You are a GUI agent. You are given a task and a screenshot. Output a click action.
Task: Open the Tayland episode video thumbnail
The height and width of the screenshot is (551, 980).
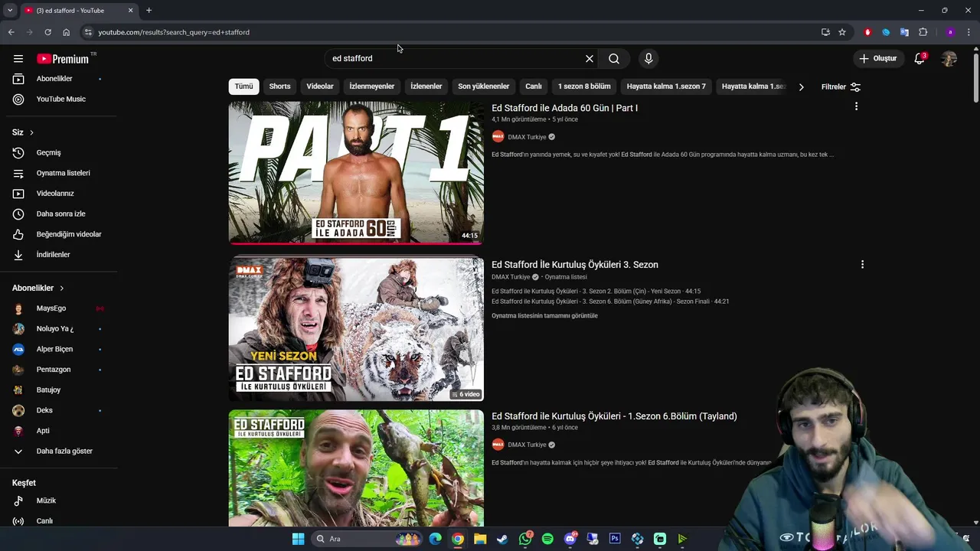(356, 468)
